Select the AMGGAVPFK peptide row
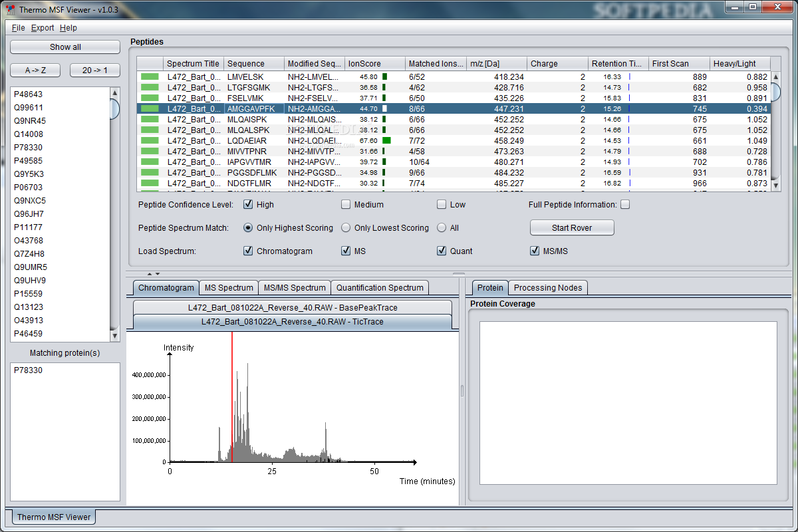798x532 pixels. [454, 108]
